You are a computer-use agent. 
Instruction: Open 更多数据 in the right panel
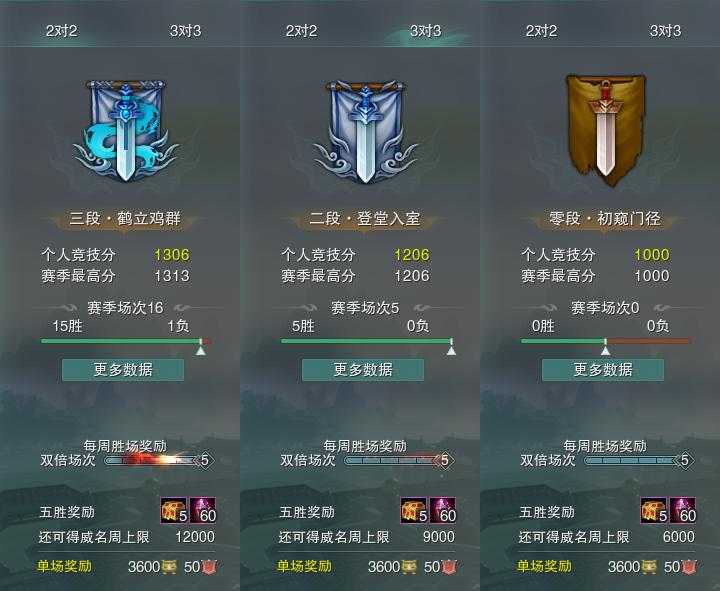(x=603, y=370)
